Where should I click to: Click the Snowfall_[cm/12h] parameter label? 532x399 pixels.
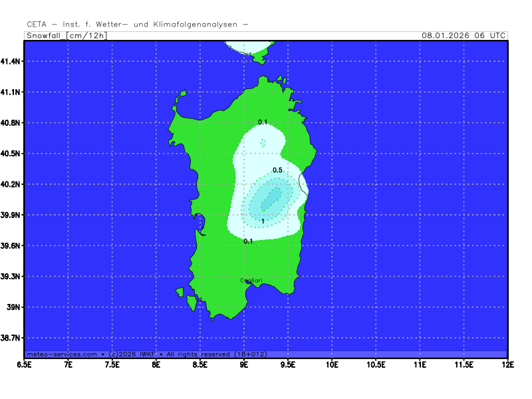pos(66,35)
